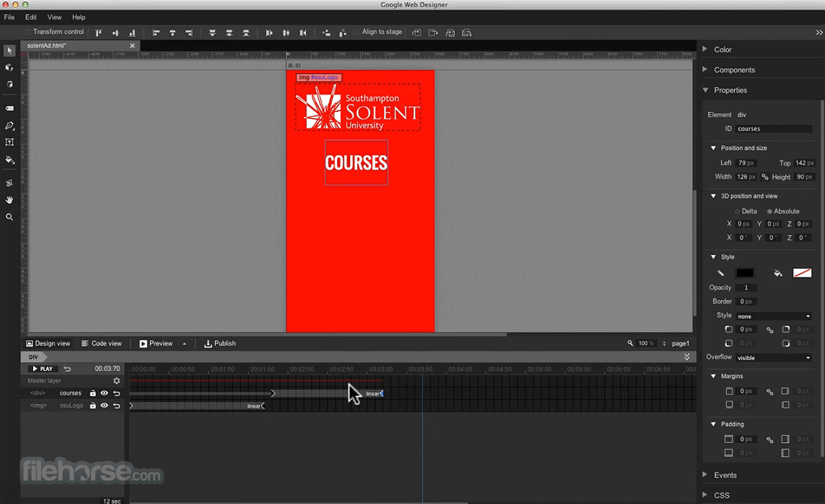The width and height of the screenshot is (825, 504).
Task: Toggle lock on ssuLogo layer
Action: (93, 406)
